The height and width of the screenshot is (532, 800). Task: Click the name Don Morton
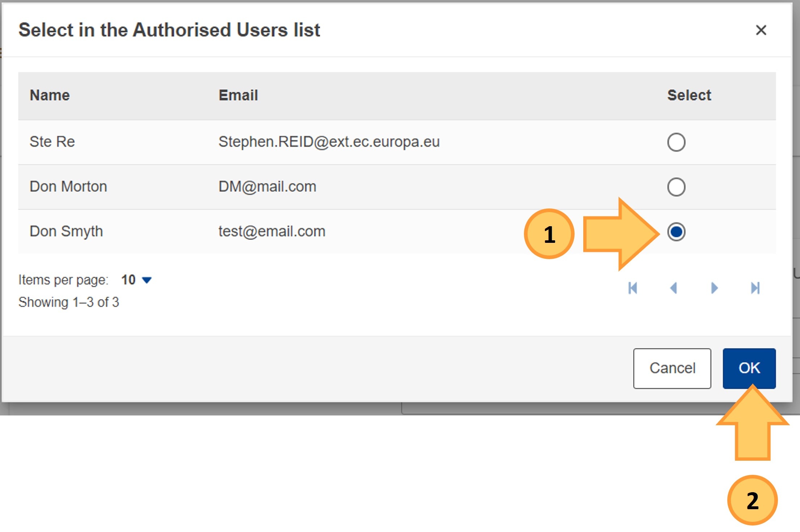coord(68,186)
